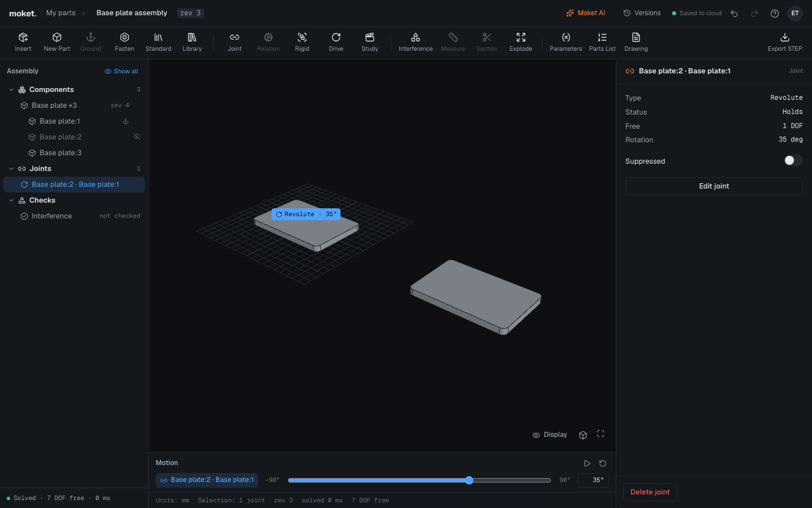
Task: Click the motion rotation slider handle
Action: tap(469, 480)
